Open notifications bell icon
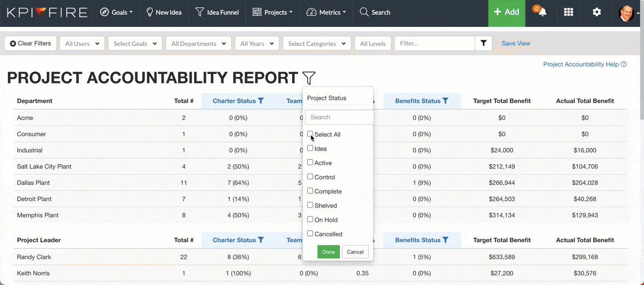The height and width of the screenshot is (285, 644). (542, 12)
